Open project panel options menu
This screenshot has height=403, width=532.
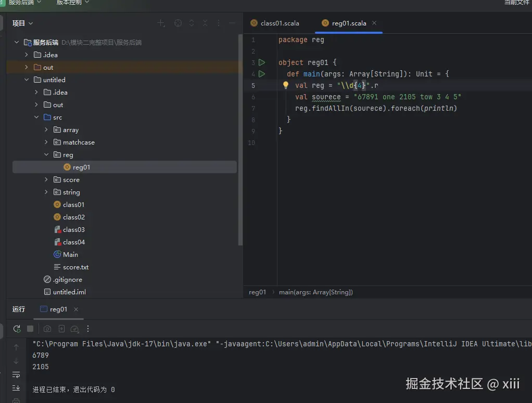click(x=219, y=23)
